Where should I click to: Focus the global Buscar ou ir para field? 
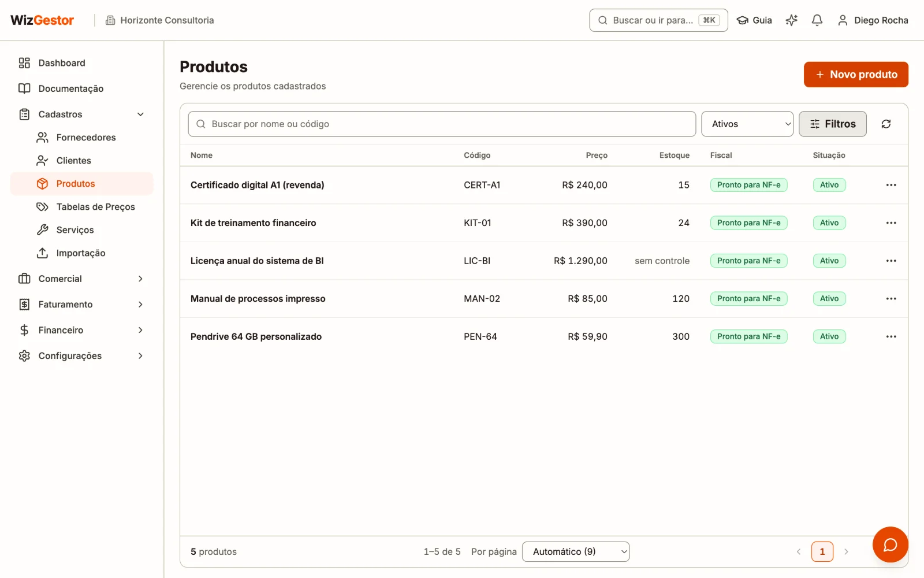pos(658,20)
